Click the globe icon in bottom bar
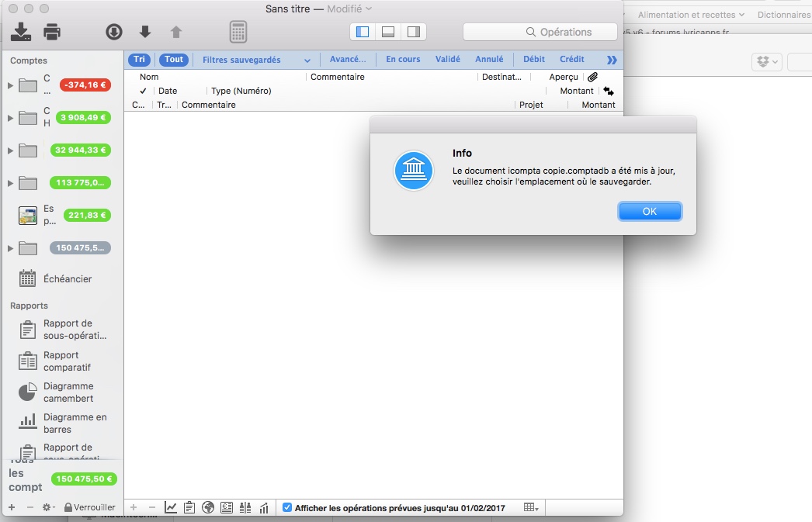This screenshot has width=812, height=522. coord(208,507)
